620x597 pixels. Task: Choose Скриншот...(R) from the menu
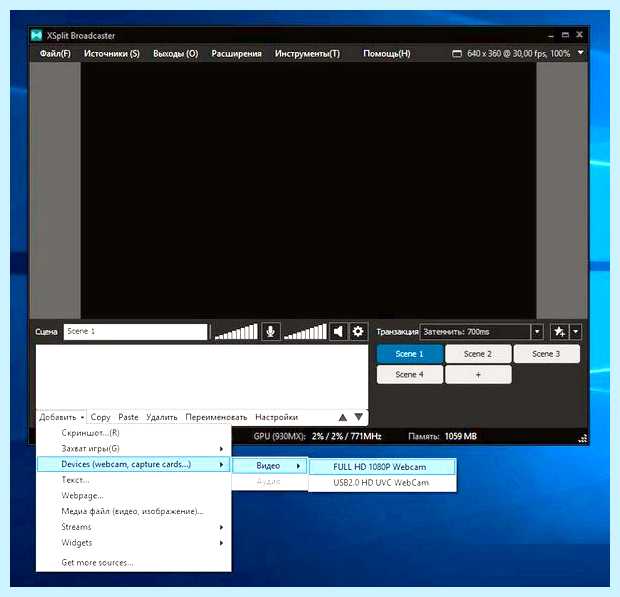[x=134, y=433]
